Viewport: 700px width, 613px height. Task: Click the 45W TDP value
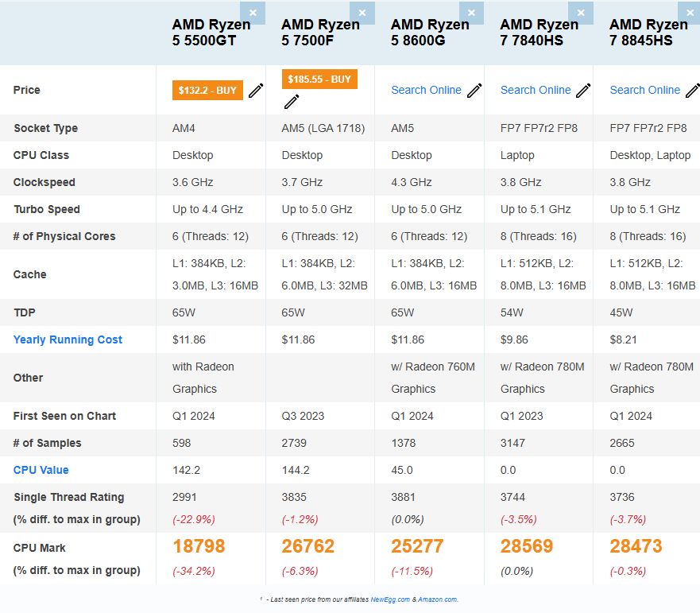[x=621, y=312]
